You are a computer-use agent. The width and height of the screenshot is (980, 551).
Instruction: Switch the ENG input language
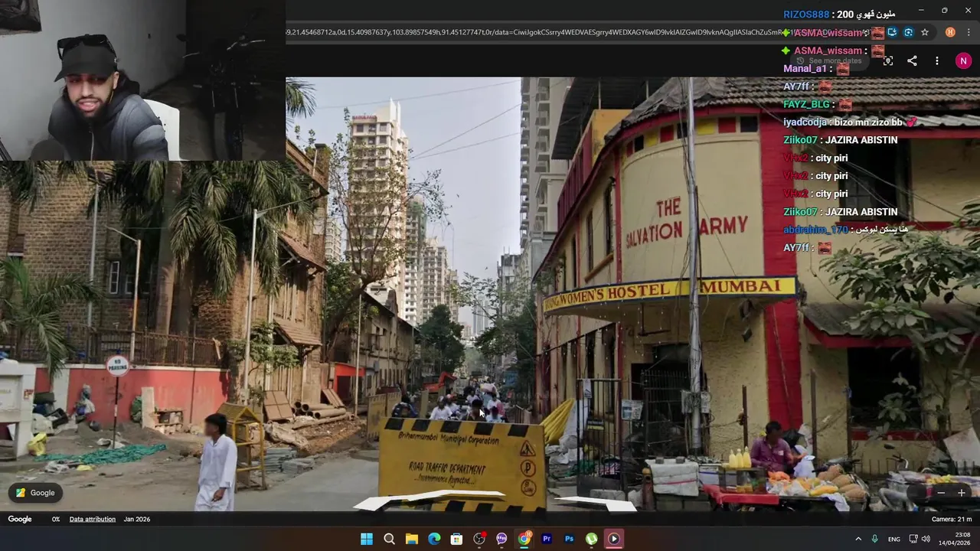(893, 540)
